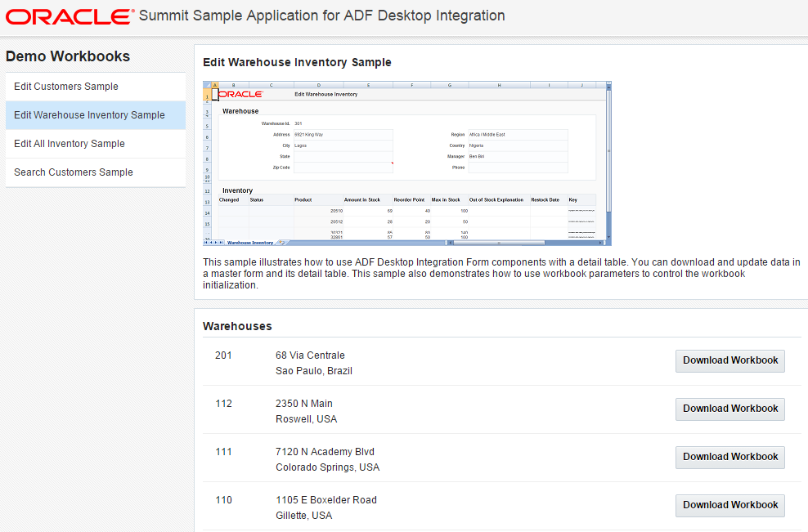
Task: Click the Demo Workbooks sidebar heading
Action: [68, 56]
